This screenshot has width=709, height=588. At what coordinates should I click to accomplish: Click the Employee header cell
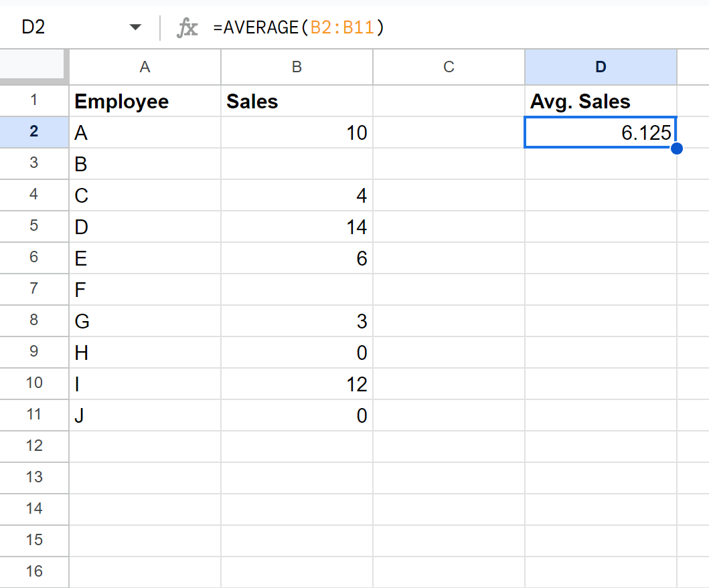pos(145,101)
